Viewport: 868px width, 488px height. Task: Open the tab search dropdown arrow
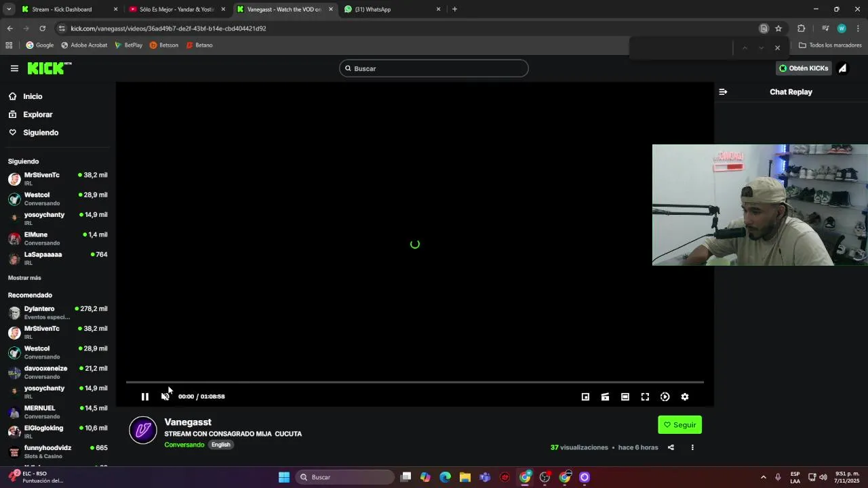[x=9, y=9]
